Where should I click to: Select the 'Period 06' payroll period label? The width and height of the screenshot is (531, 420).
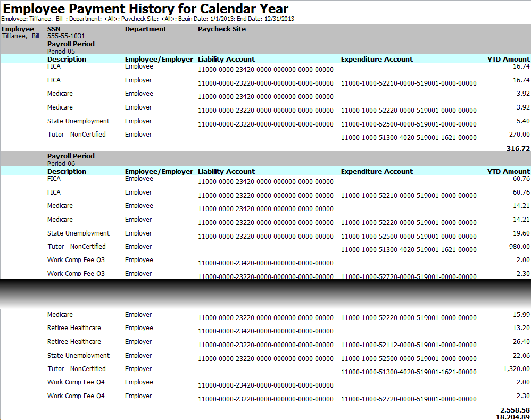click(x=61, y=163)
